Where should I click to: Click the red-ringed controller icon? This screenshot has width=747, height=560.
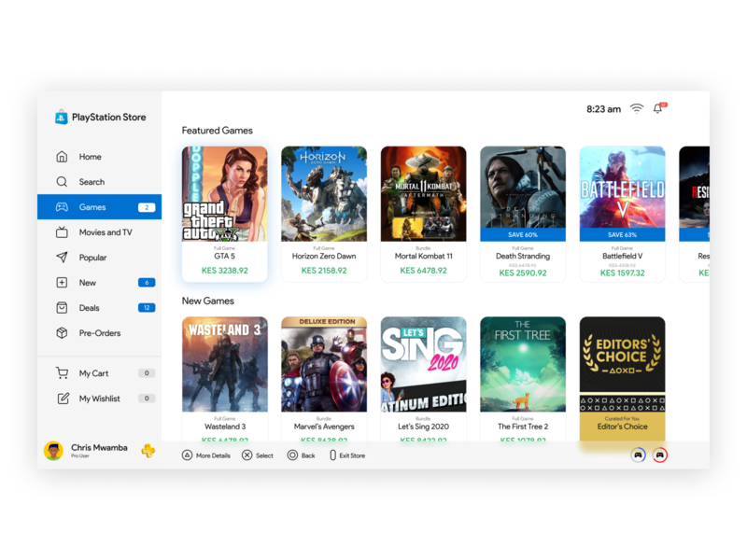[x=660, y=455]
